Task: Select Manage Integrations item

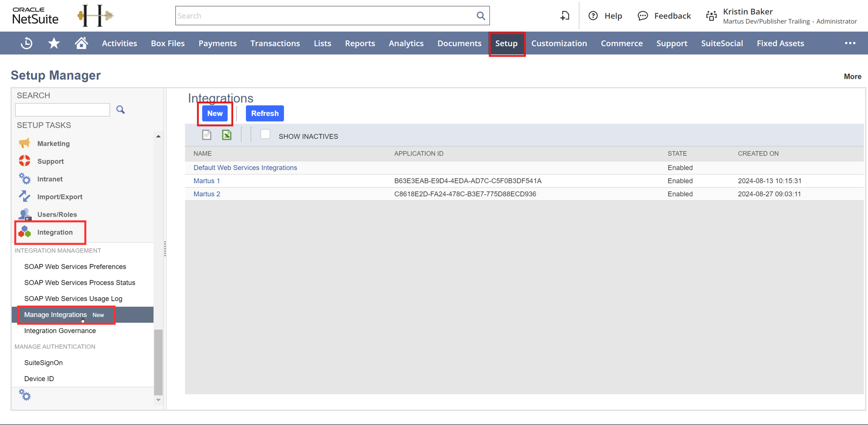Action: (x=55, y=314)
